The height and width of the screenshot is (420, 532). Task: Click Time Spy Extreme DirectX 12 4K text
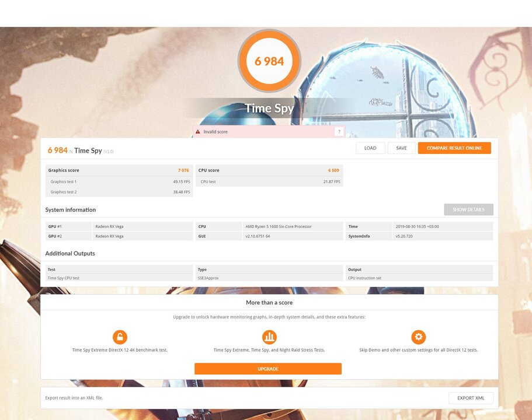tap(120, 350)
